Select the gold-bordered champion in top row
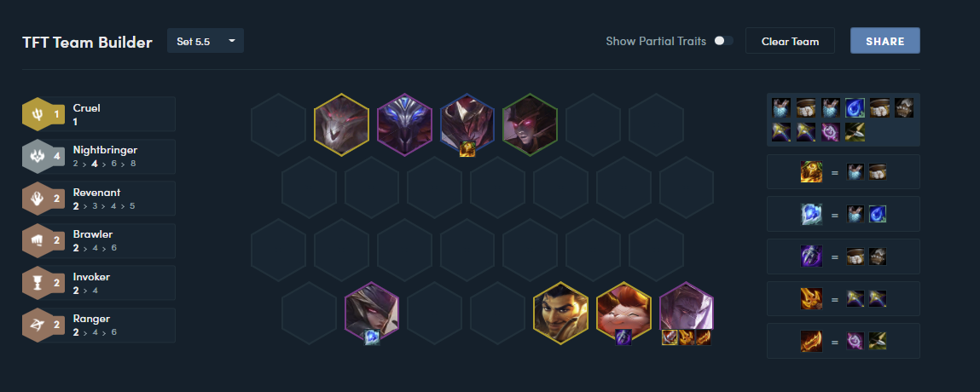Viewport: 980px width, 392px height. [x=341, y=124]
